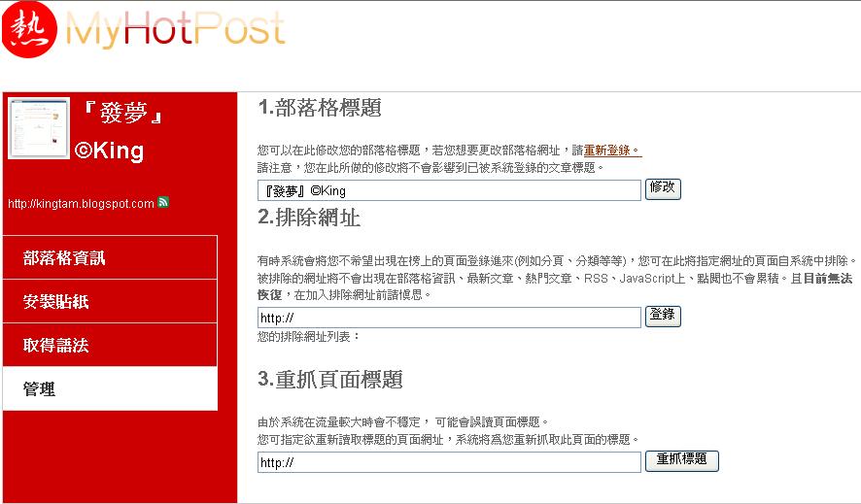Click the 1.部落格標題 heading

point(320,108)
